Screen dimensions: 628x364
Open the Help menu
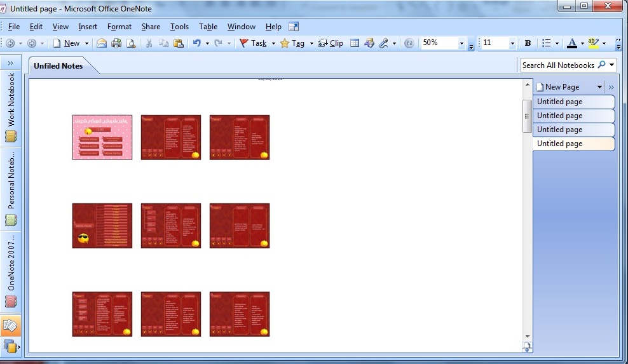[273, 27]
